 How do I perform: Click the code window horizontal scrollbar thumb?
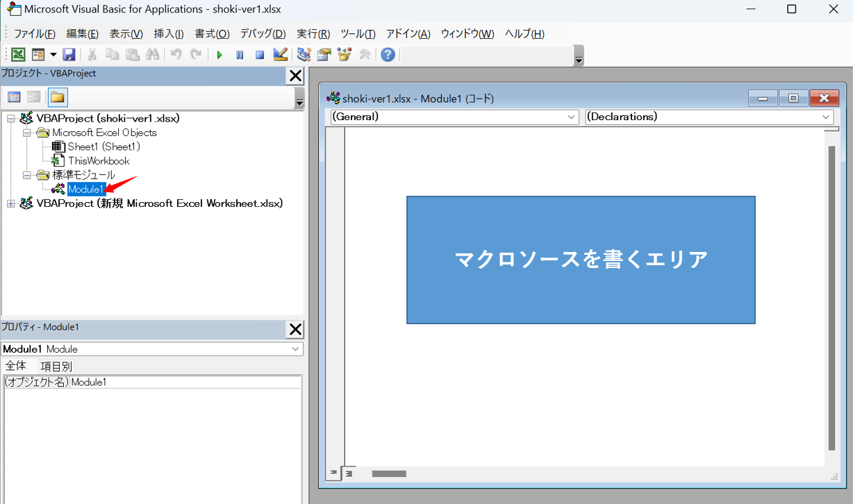389,474
